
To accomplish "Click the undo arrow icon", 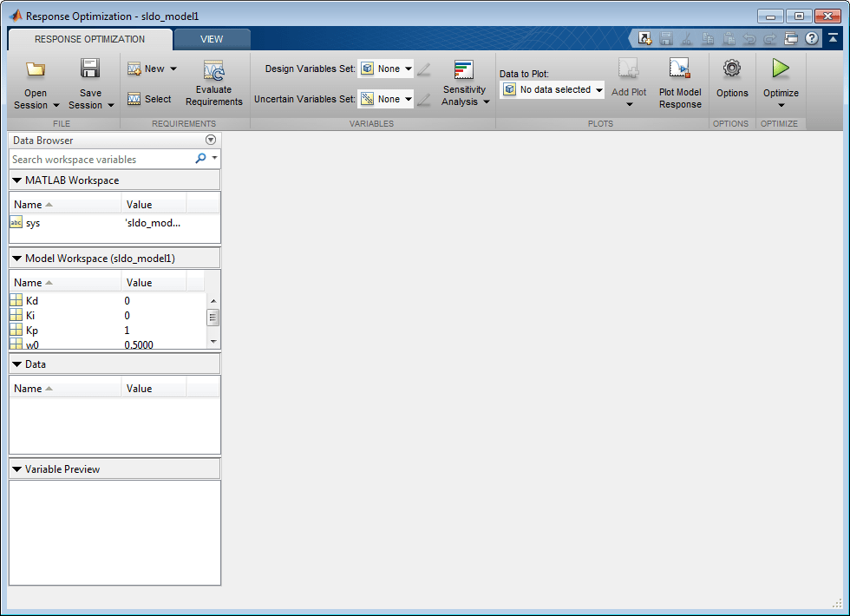I will click(x=749, y=38).
